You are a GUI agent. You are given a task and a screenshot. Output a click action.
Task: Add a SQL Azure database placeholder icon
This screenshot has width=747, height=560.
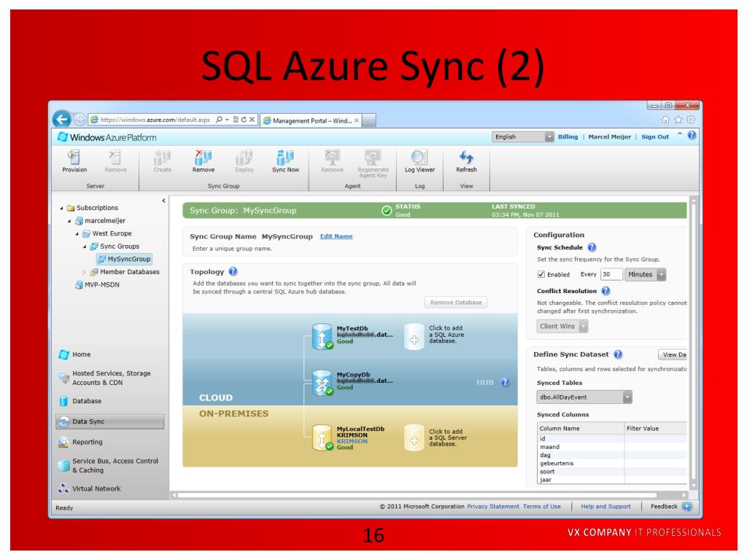(x=414, y=337)
